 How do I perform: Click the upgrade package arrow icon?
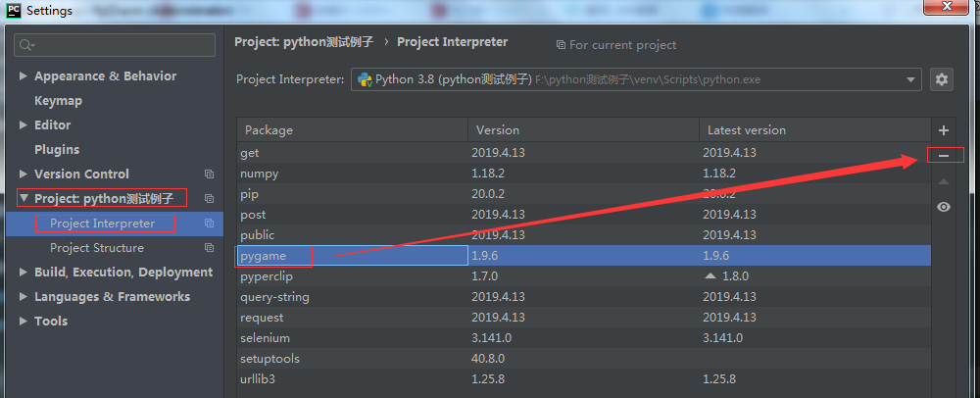click(x=944, y=181)
